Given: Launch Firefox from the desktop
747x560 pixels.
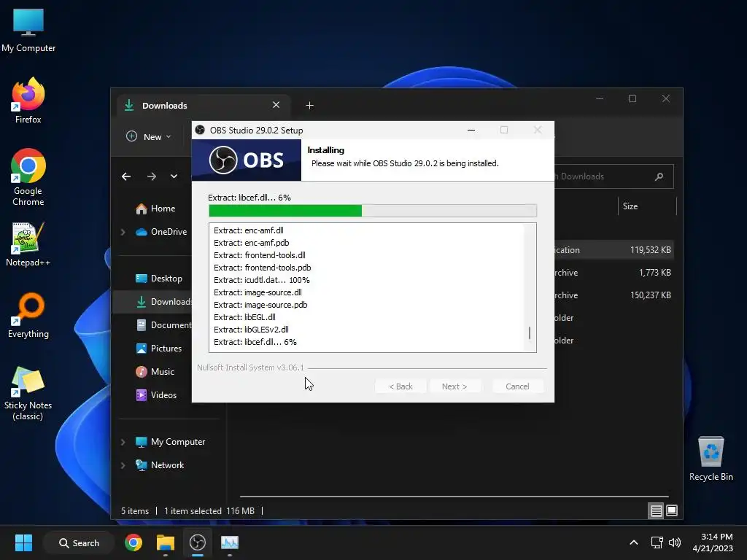Looking at the screenshot, I should 28,101.
